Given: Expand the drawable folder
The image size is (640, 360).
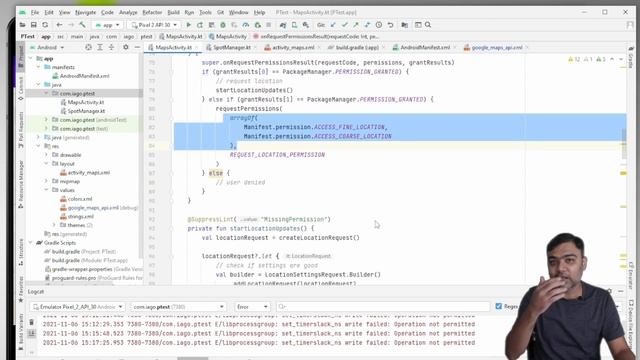Looking at the screenshot, I should pyautogui.click(x=46, y=155).
